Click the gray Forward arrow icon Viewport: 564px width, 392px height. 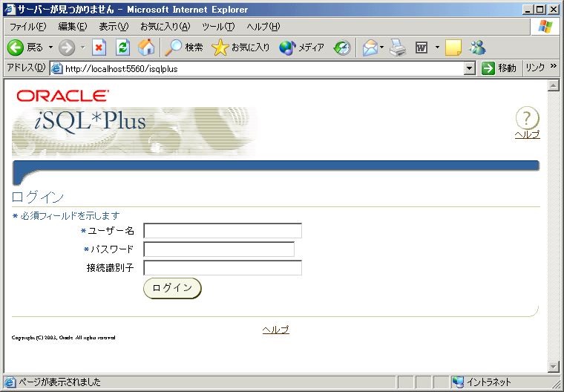[67, 48]
